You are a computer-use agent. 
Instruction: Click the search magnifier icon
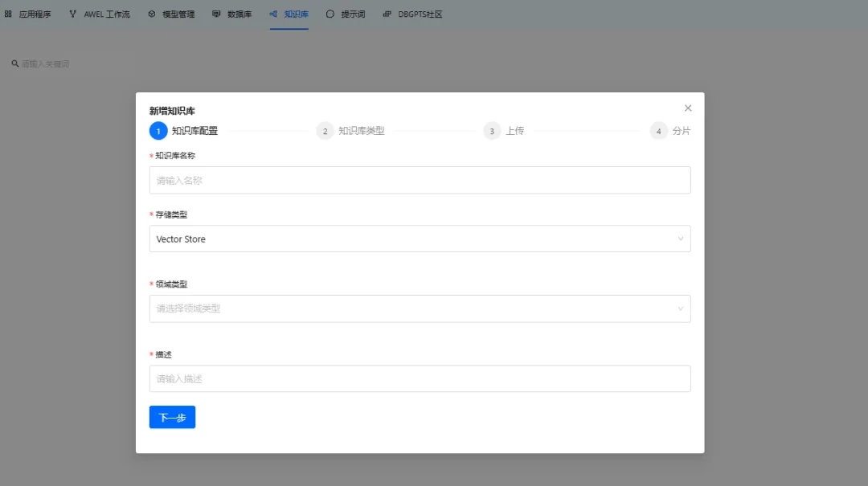tap(14, 63)
